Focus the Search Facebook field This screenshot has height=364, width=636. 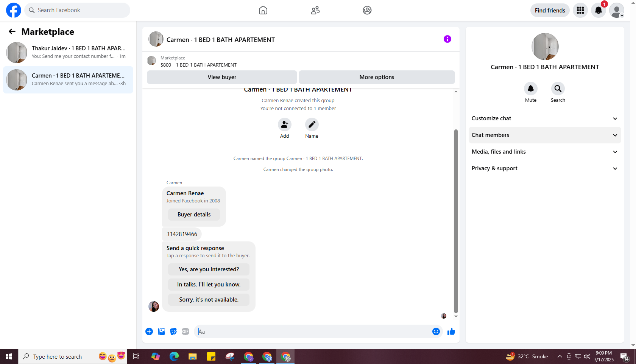click(x=77, y=10)
